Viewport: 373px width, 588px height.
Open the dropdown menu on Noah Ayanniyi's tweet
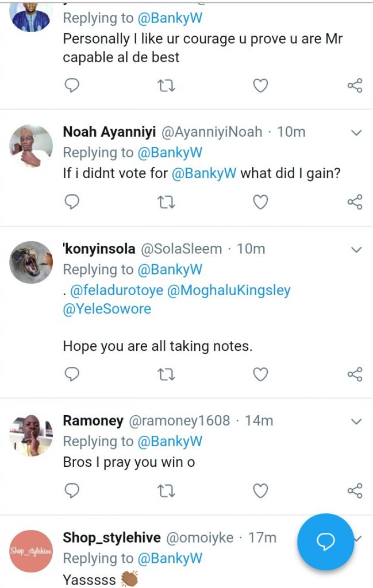pyautogui.click(x=356, y=133)
